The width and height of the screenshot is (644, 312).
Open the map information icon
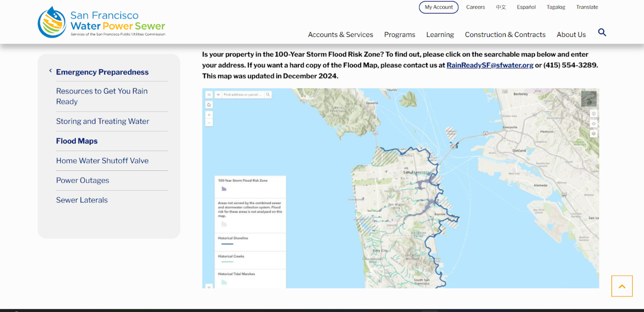[594, 114]
